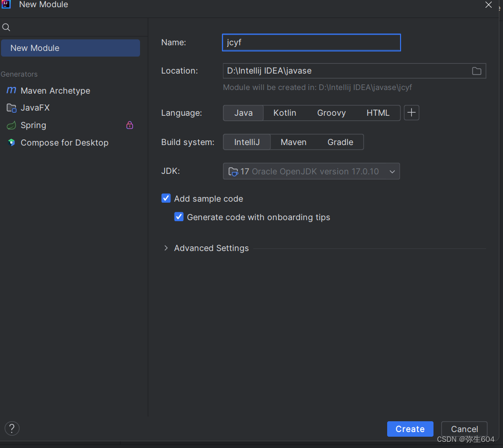Browse for location folder icon
This screenshot has width=503, height=448.
[476, 71]
